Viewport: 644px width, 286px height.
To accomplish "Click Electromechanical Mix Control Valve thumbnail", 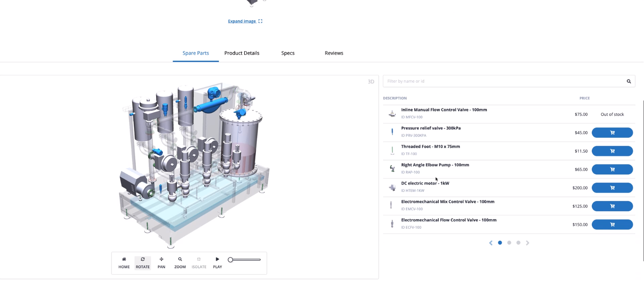I will (x=391, y=205).
